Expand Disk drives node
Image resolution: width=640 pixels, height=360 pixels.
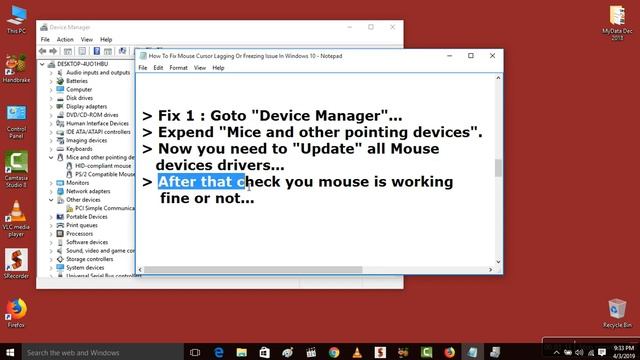(51, 98)
